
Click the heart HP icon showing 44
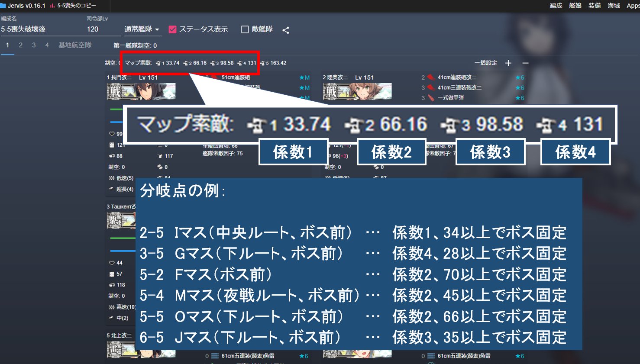coord(112,263)
